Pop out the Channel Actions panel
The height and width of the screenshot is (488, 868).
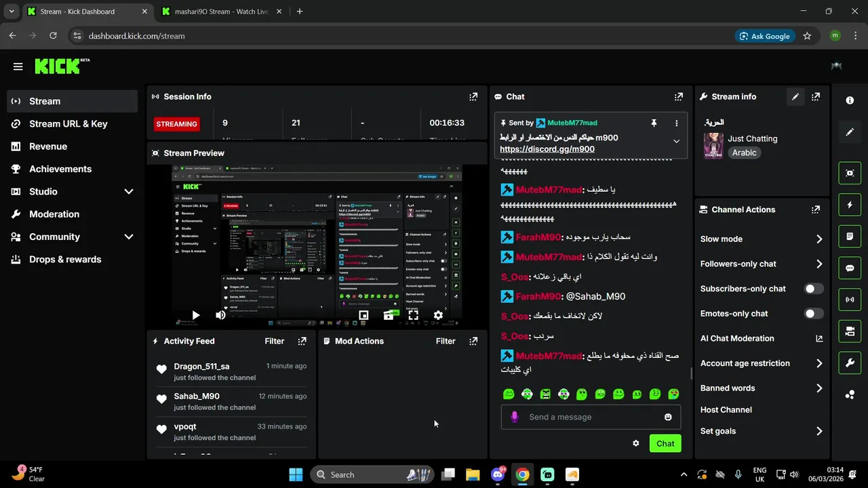click(x=816, y=210)
